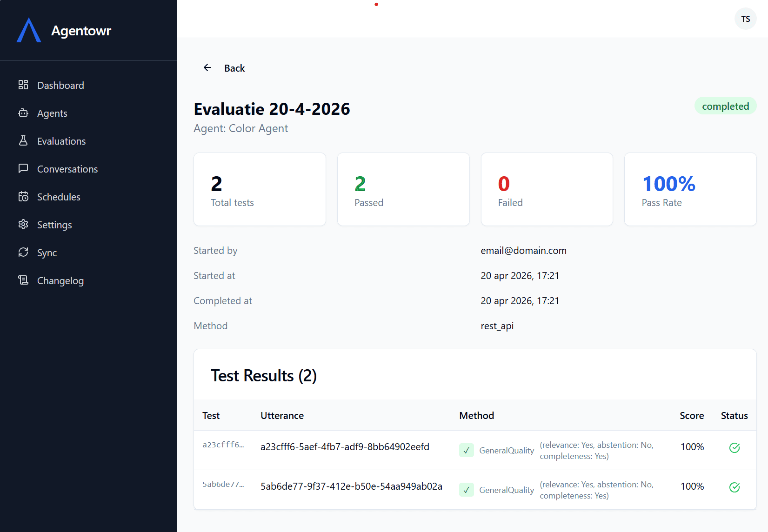Click status passed circle for 5ab6de77 test
This screenshot has width=768, height=532.
pyautogui.click(x=735, y=487)
